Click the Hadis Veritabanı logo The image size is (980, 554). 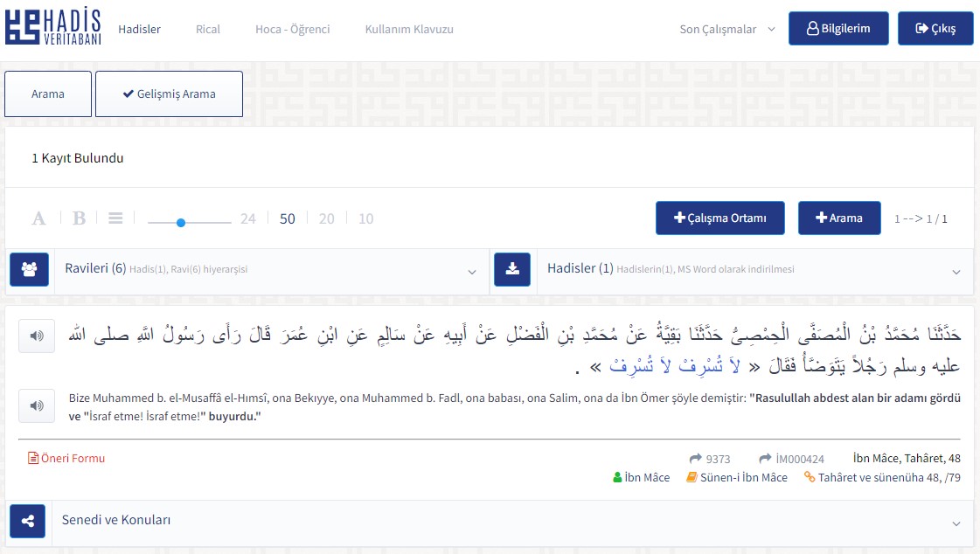click(52, 28)
